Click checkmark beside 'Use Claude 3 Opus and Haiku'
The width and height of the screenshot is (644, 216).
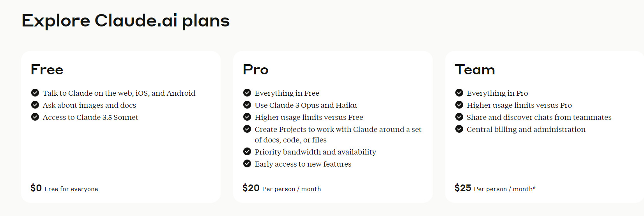[x=247, y=105]
